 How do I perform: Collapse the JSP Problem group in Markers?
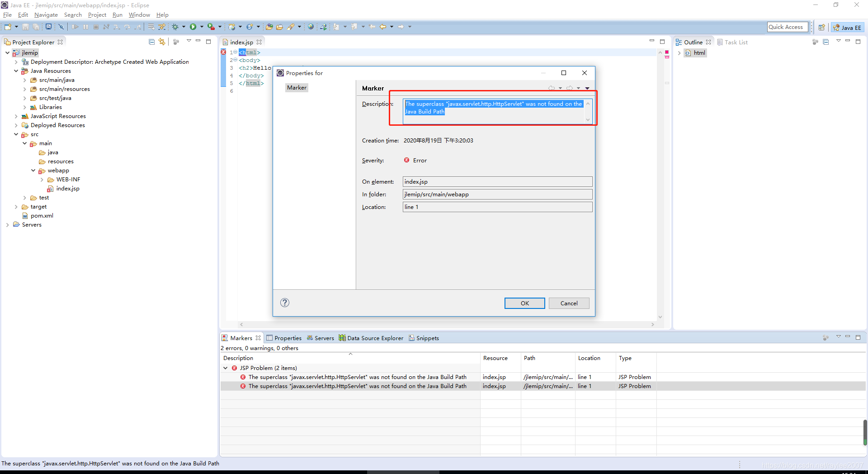226,368
